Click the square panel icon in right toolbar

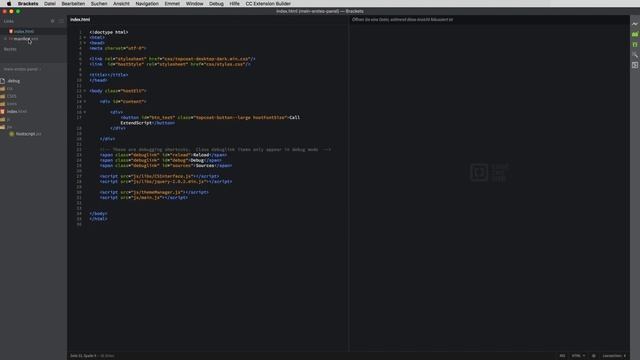[x=635, y=65]
